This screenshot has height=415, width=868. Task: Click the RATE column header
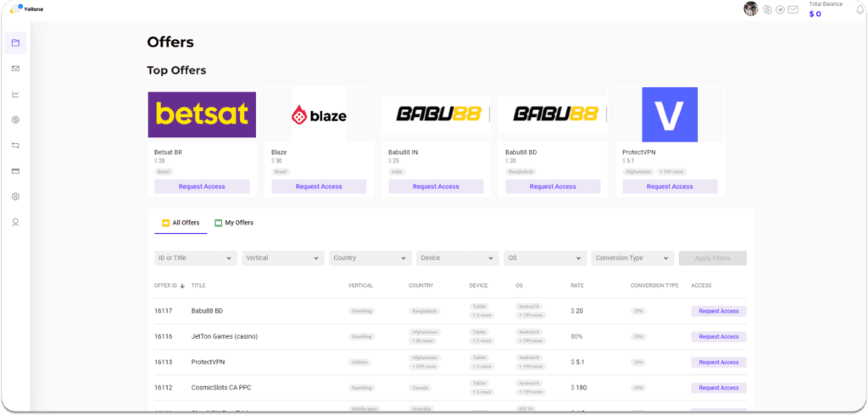tap(576, 285)
